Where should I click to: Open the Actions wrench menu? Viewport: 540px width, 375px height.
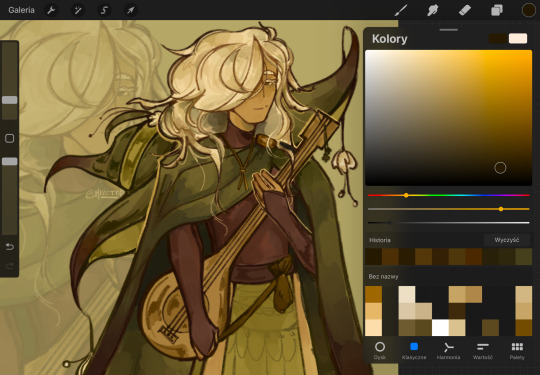(51, 10)
